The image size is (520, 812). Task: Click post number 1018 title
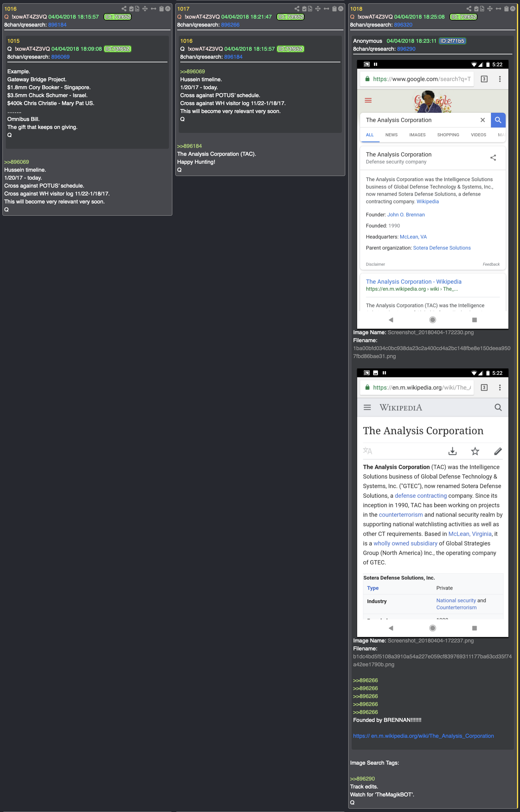click(356, 9)
